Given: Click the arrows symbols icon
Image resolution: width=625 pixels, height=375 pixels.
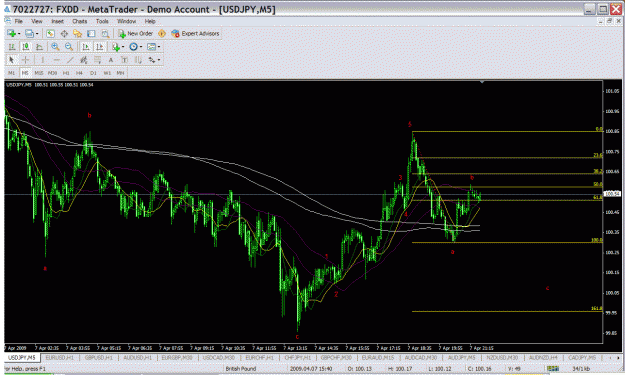Looking at the screenshot, I should point(152,60).
